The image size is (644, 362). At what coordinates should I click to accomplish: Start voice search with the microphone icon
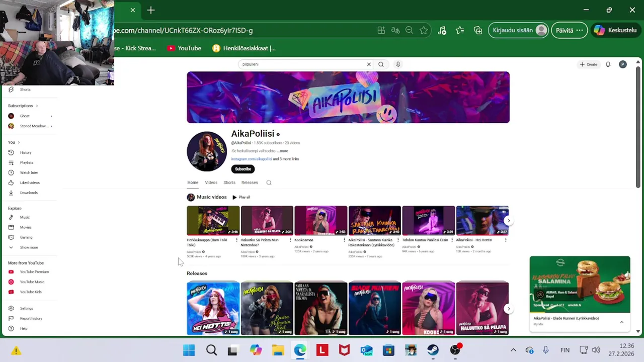398,64
